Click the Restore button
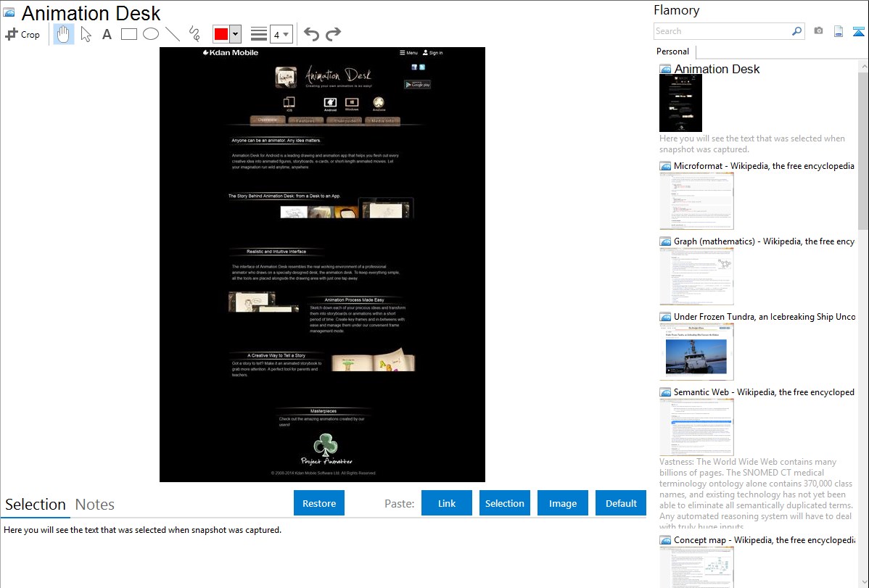The image size is (869, 588). pyautogui.click(x=319, y=503)
